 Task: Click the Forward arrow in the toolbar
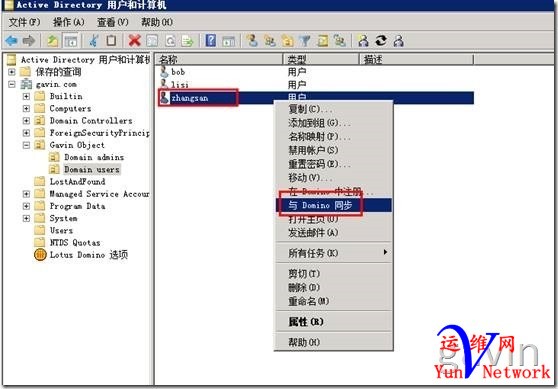point(29,41)
